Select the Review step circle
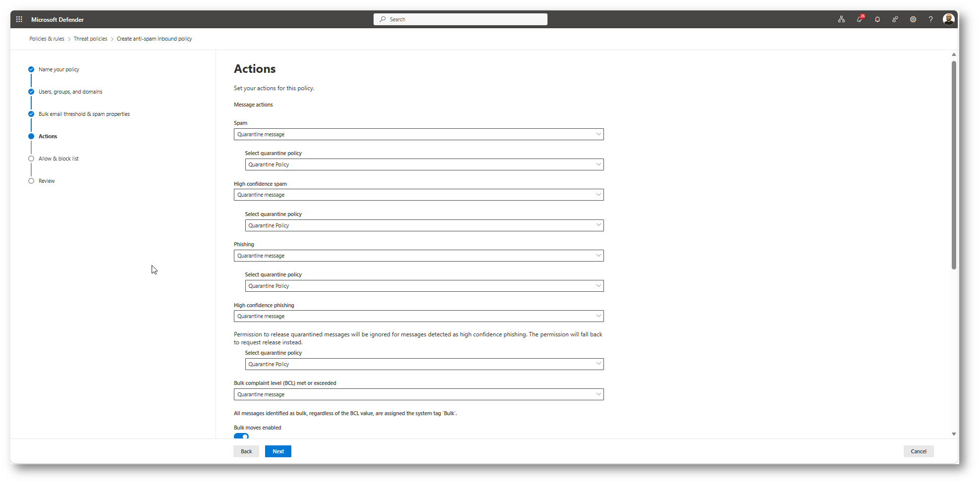 click(31, 181)
